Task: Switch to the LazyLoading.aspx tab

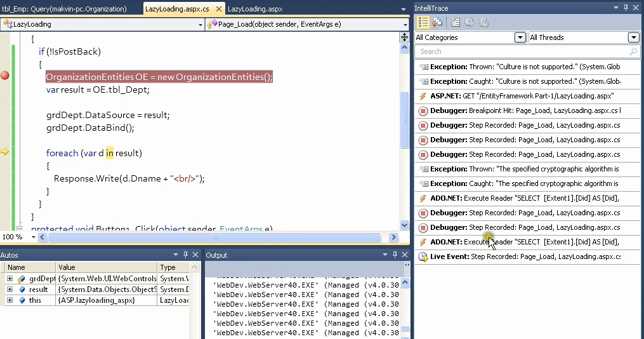Action: [x=254, y=9]
